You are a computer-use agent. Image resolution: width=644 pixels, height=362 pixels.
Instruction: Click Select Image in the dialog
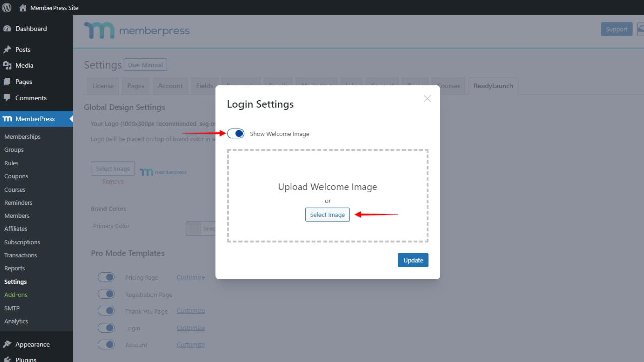[x=328, y=215]
